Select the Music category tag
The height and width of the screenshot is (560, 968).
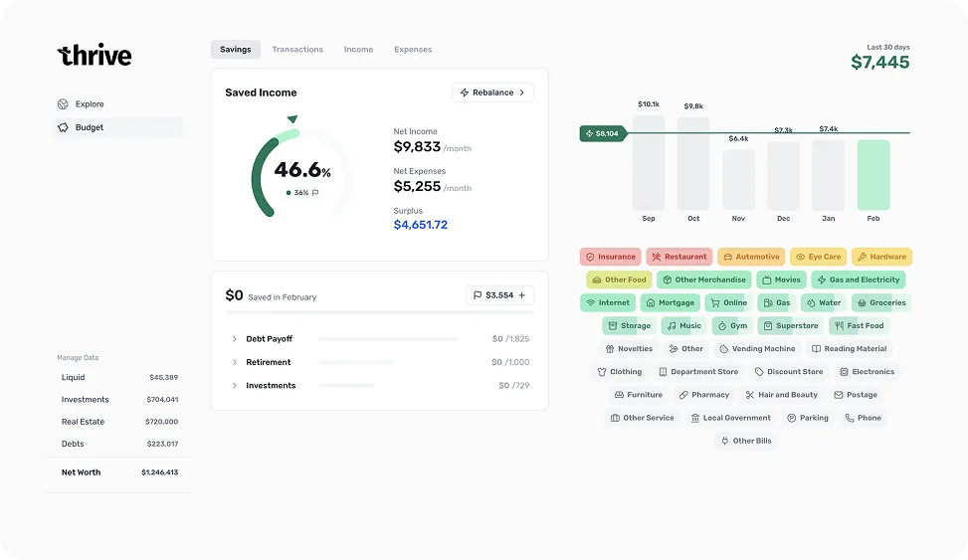click(684, 326)
